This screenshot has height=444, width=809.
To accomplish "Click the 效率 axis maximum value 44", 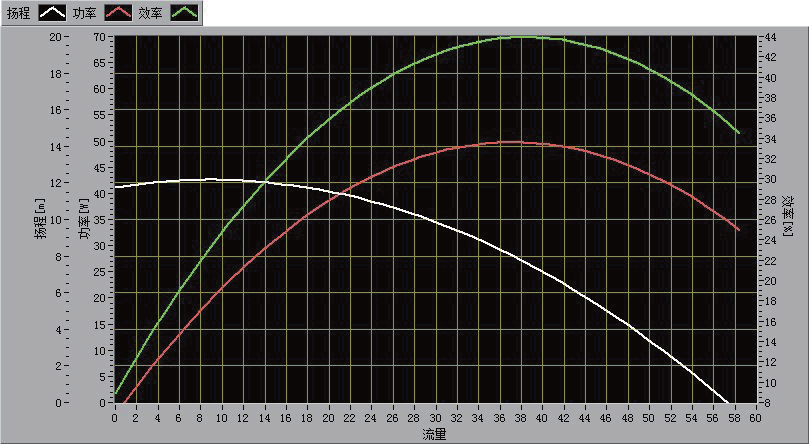I will click(x=769, y=37).
